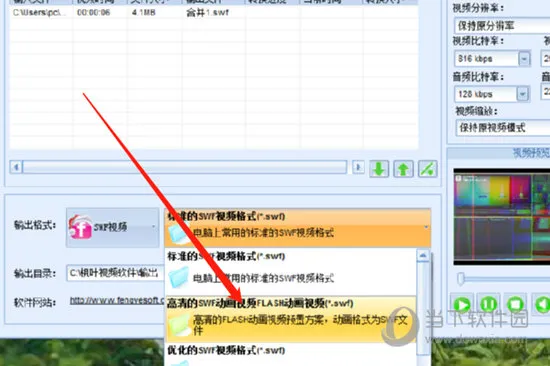Select the file row 合并1.swf

(x=214, y=13)
